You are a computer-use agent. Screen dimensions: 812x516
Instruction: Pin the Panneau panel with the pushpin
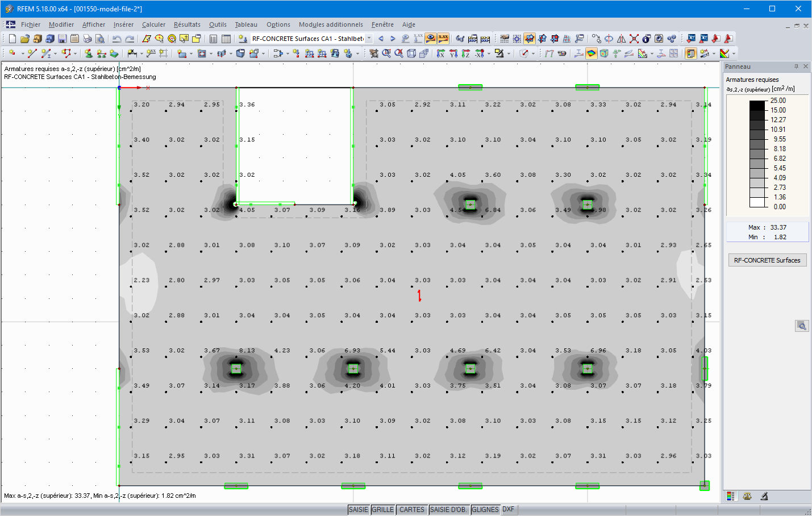click(x=796, y=66)
